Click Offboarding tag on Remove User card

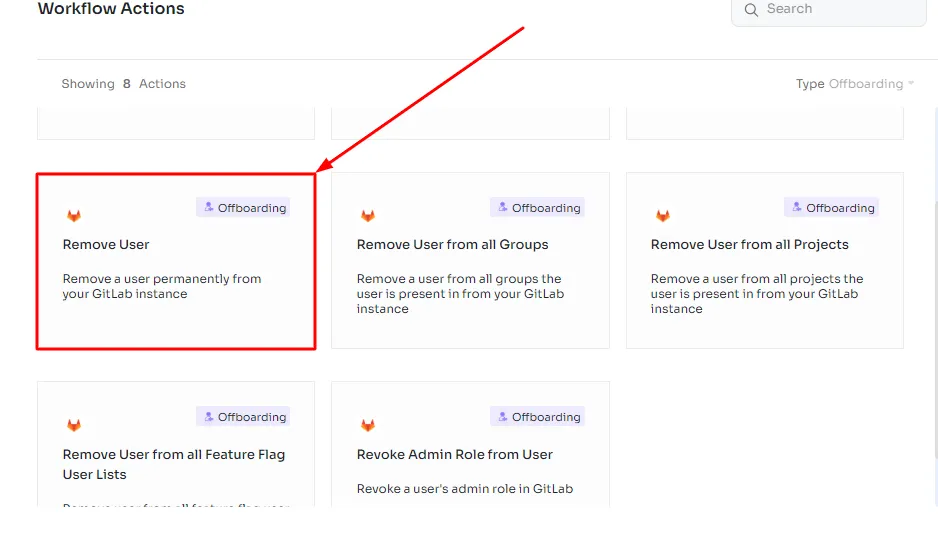click(243, 208)
